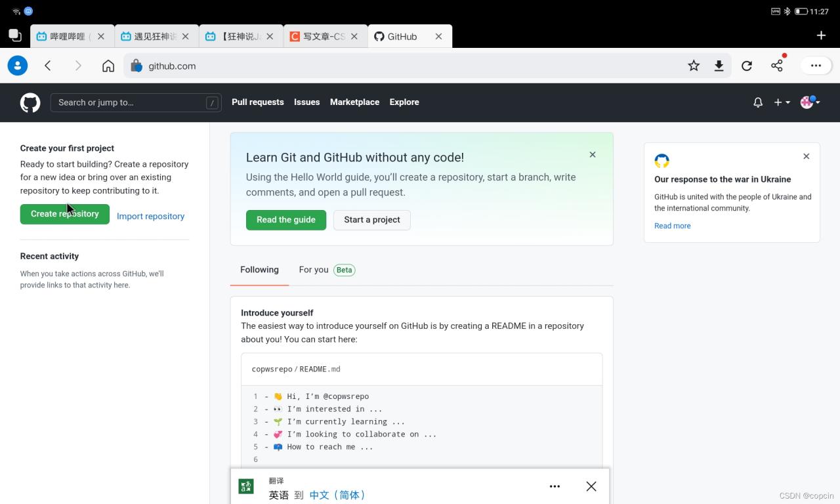The width and height of the screenshot is (840, 504).
Task: Close the 遇见狂神 tab
Action: (186, 37)
